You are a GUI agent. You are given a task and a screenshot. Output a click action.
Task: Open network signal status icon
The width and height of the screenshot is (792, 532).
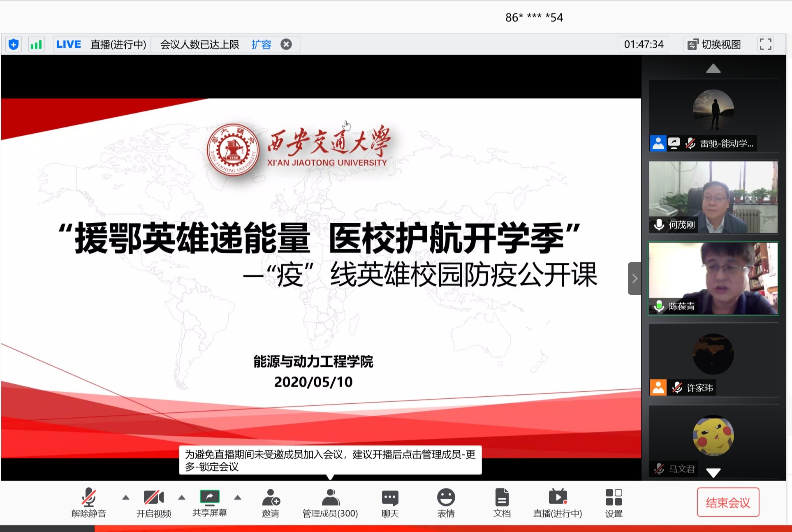36,44
